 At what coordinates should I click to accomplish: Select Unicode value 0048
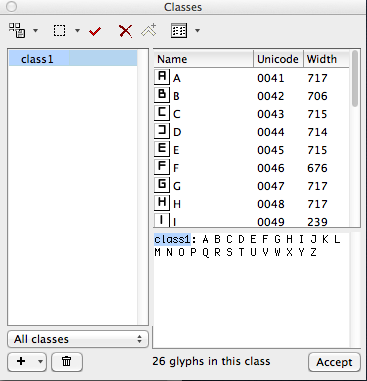(x=271, y=204)
